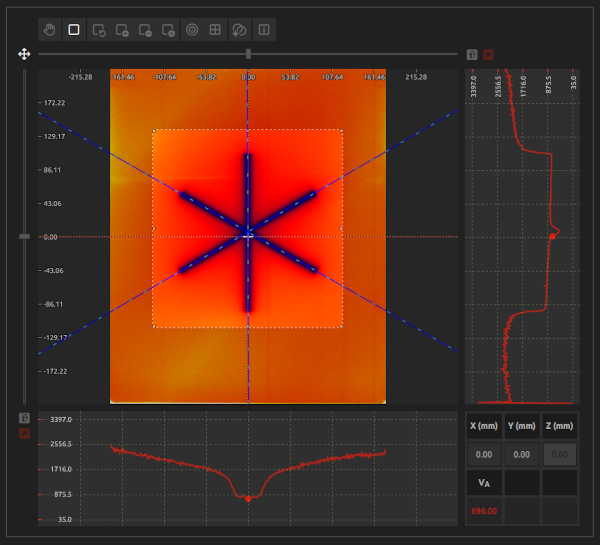This screenshot has width=600, height=545.
Task: Click the X (mm) value field
Action: pos(484,454)
